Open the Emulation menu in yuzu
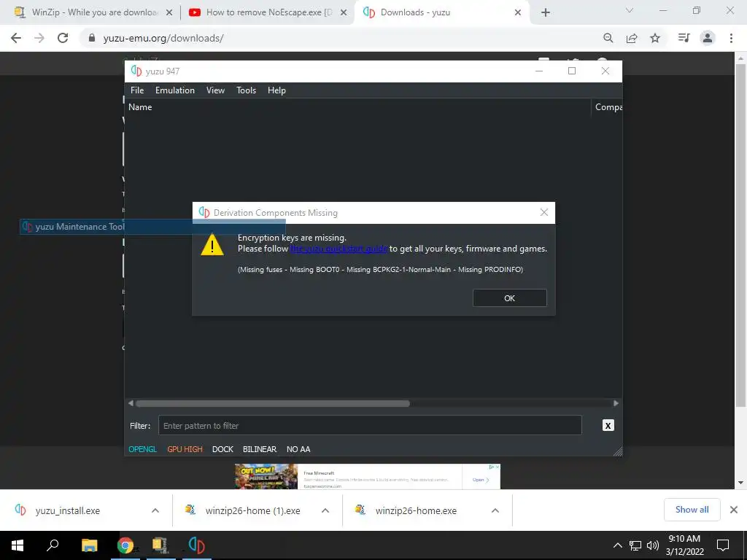The width and height of the screenshot is (747, 560). (175, 90)
